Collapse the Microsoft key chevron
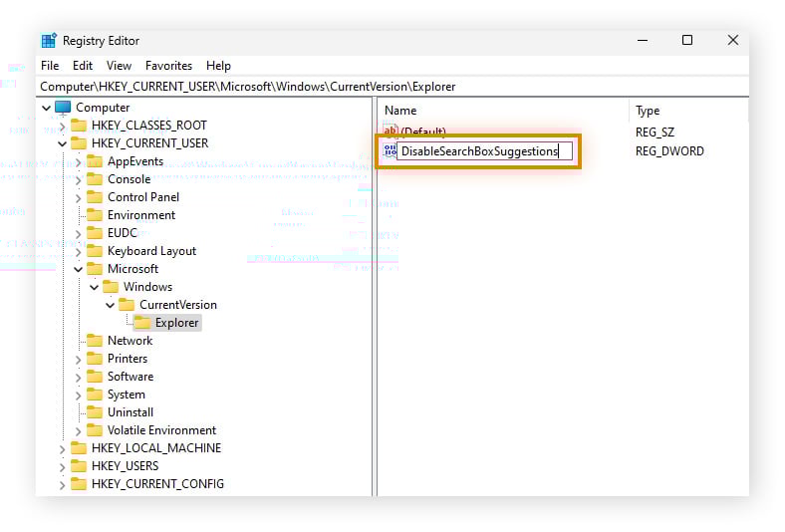This screenshot has height=532, width=785. click(78, 269)
